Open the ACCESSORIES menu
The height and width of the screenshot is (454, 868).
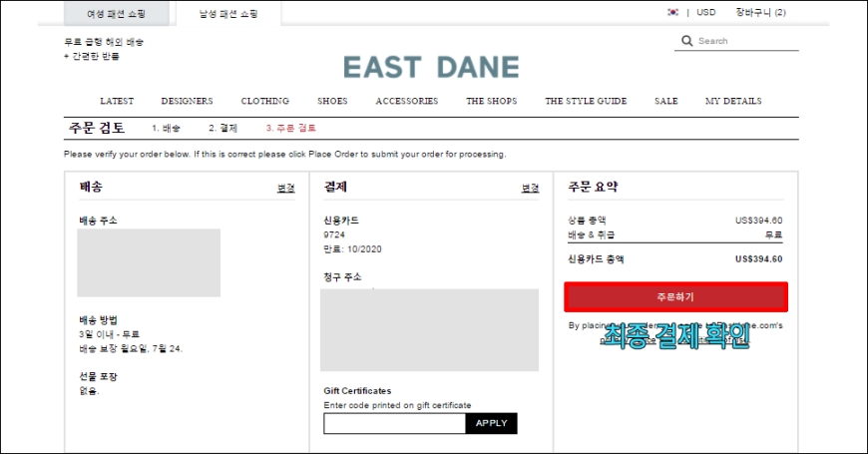[x=407, y=101]
